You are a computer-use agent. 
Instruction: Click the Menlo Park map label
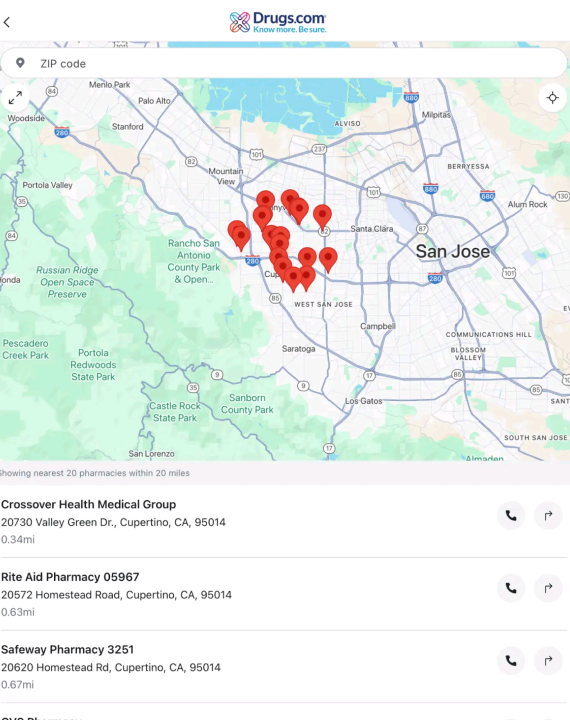[x=109, y=84]
